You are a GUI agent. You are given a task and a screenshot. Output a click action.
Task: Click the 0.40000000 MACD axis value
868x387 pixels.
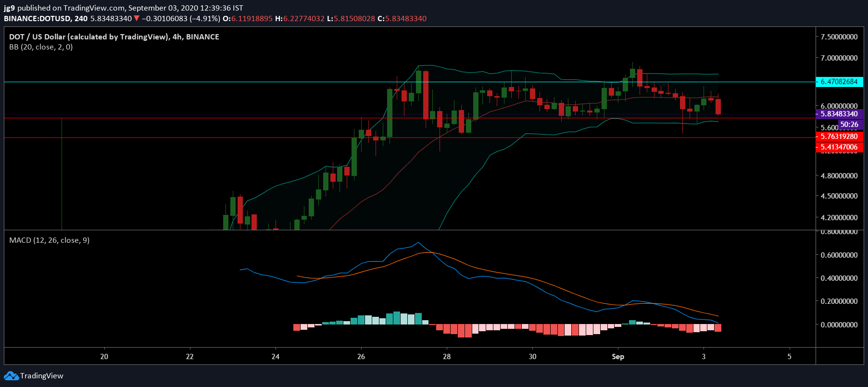(x=839, y=278)
